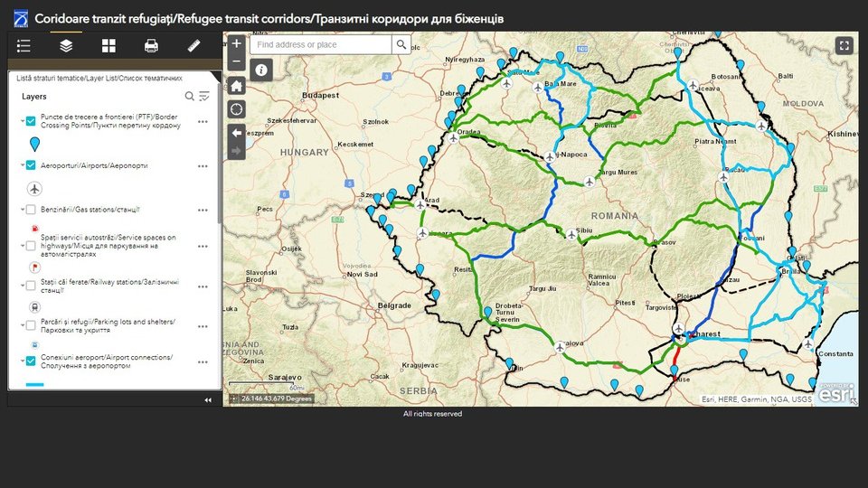Zoom out of the map
The width and height of the screenshot is (868, 488).
[x=236, y=61]
